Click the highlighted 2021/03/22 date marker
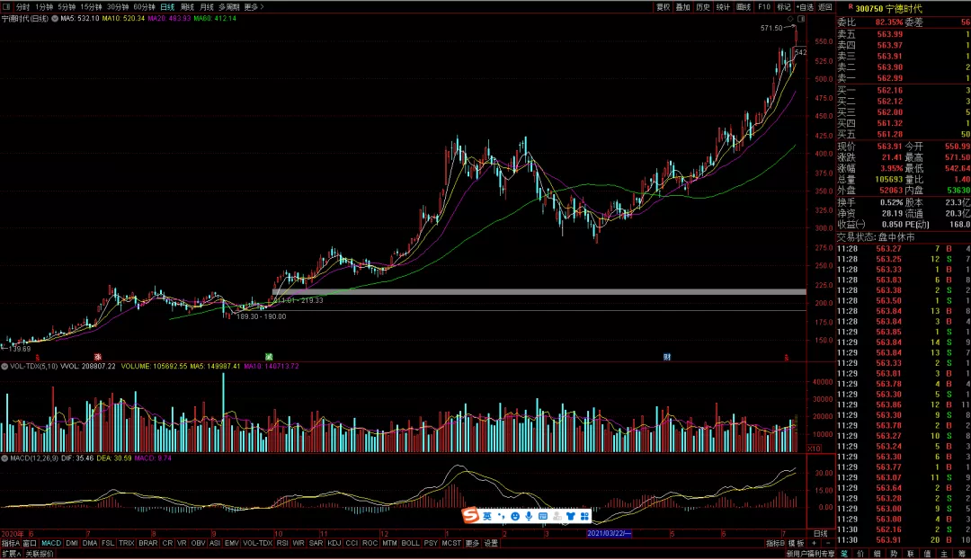The width and height of the screenshot is (971, 560). 610,533
